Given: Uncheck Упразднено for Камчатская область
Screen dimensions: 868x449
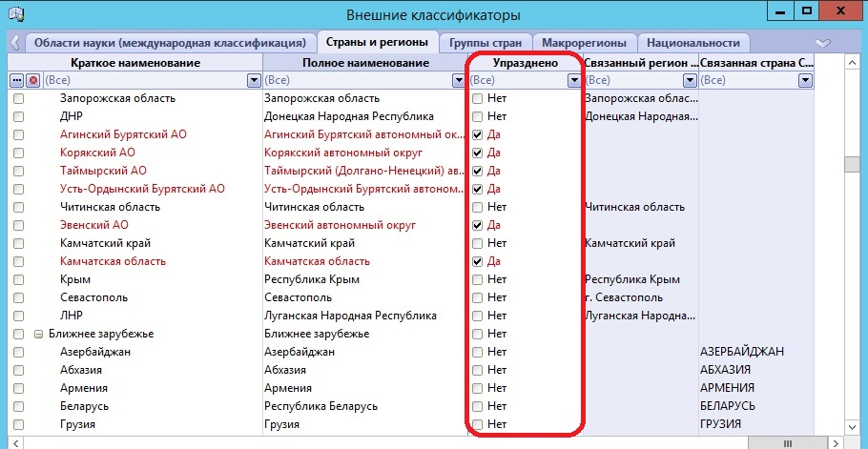Looking at the screenshot, I should pyautogui.click(x=477, y=261).
